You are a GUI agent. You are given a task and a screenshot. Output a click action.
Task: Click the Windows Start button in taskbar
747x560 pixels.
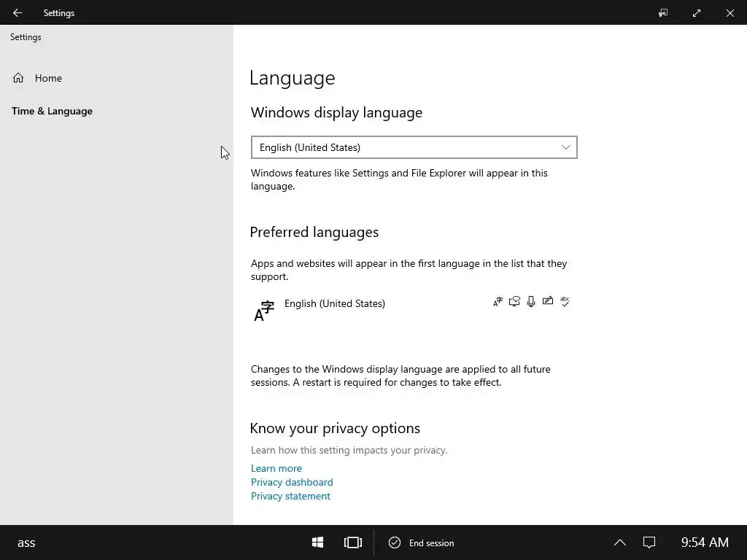coord(318,542)
